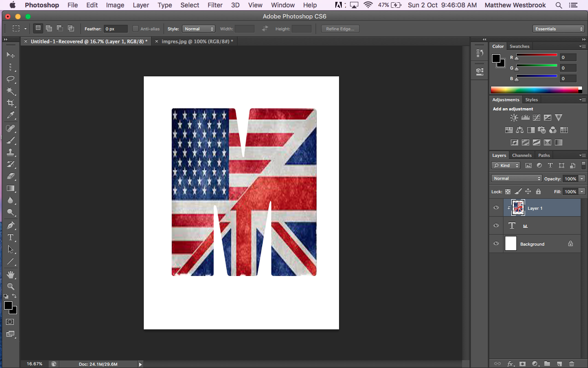Add a Levels adjustment
Screen dimensions: 588x368
click(525, 118)
